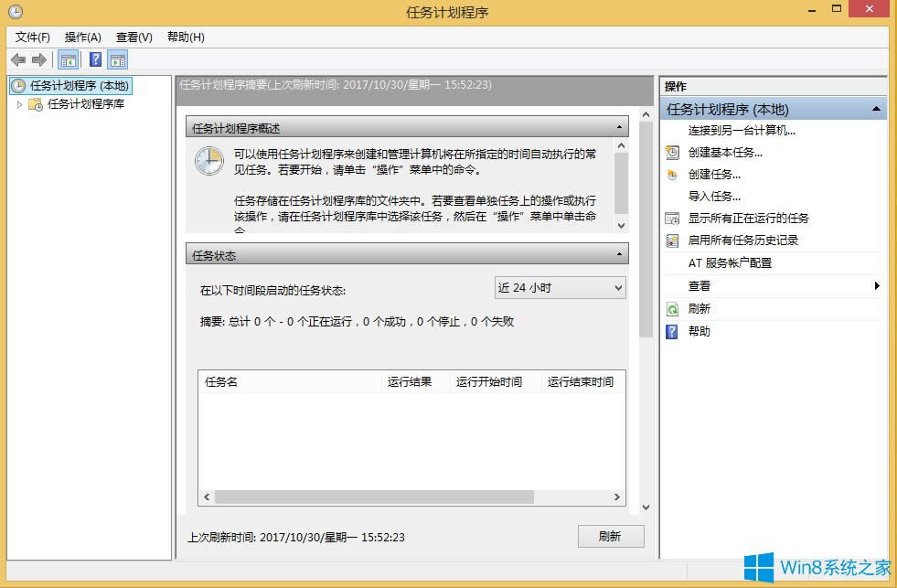Collapse the 任务计划程序概述 section

[620, 126]
